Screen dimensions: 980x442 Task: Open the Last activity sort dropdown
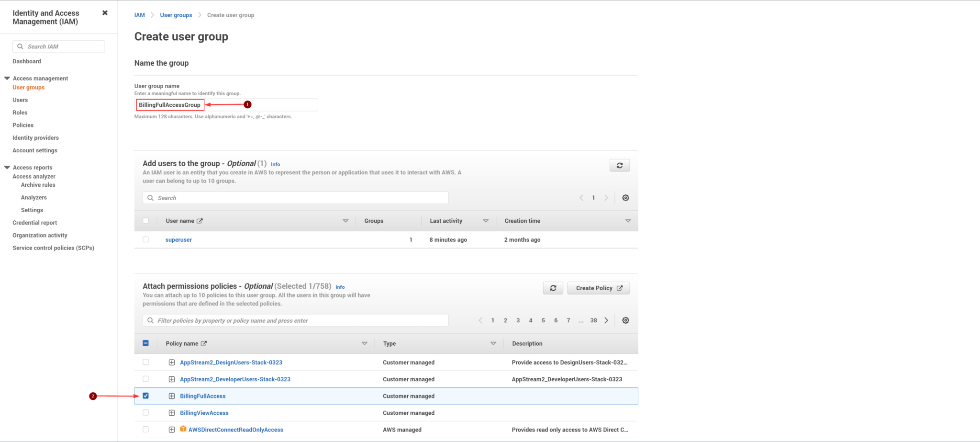486,221
